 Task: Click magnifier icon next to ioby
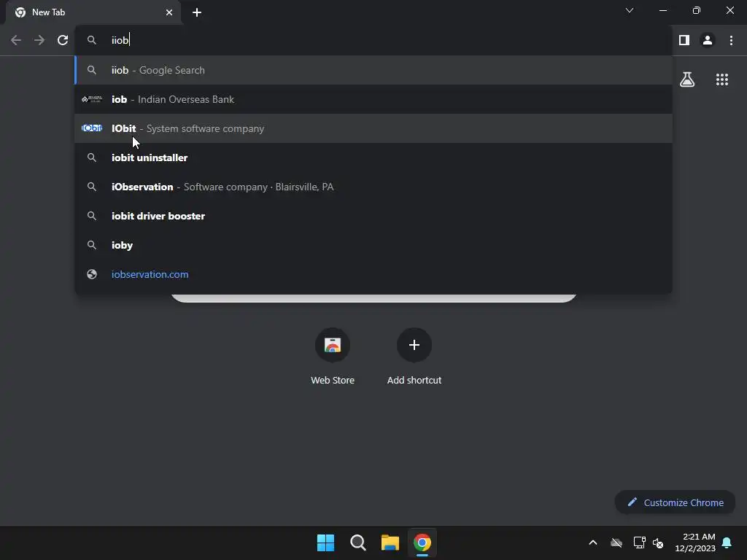tap(92, 245)
